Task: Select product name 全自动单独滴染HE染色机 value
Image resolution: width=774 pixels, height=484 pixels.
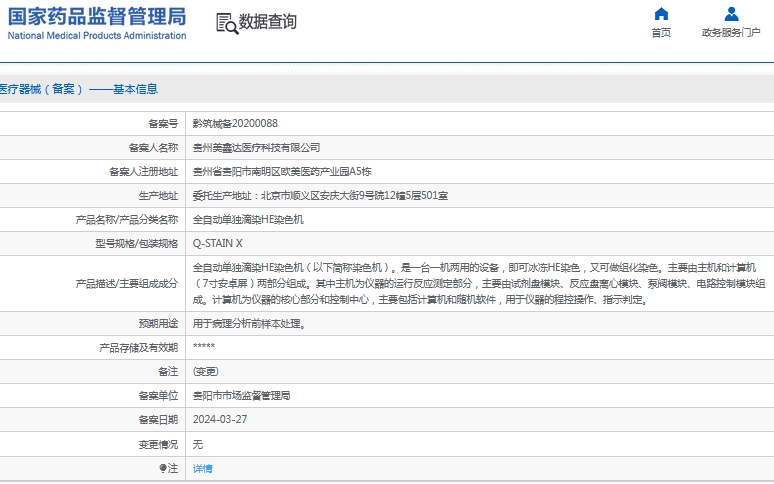Action: point(248,220)
